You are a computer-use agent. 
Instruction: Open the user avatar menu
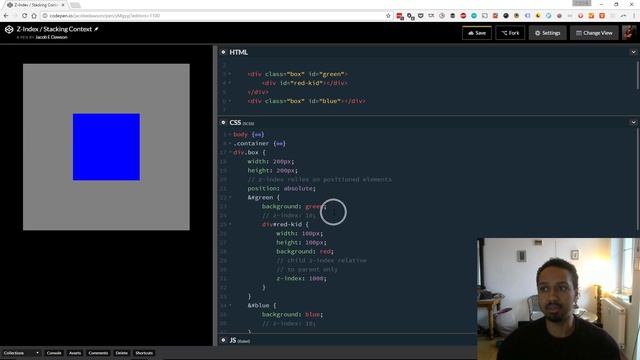(x=629, y=33)
